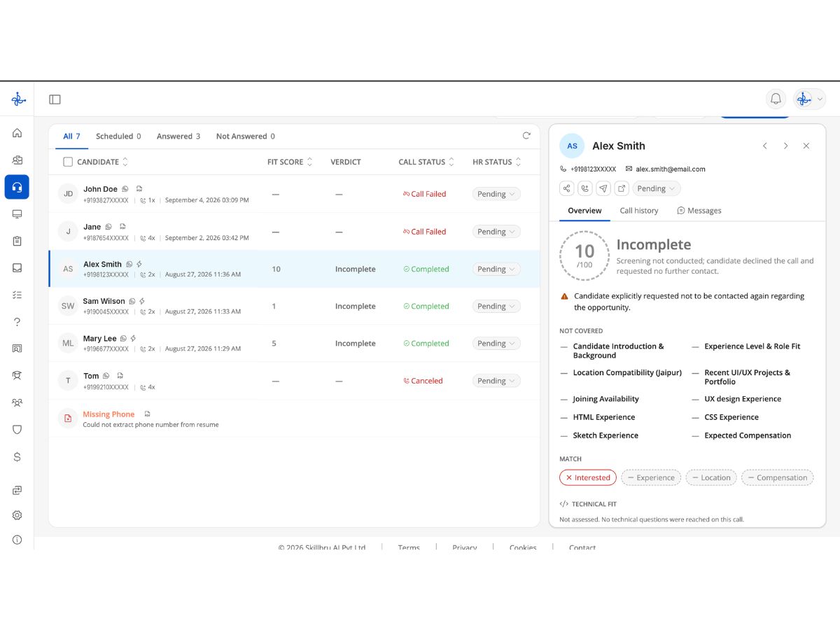
Task: Open Jane's HR status Pending dropdown
Action: (496, 232)
